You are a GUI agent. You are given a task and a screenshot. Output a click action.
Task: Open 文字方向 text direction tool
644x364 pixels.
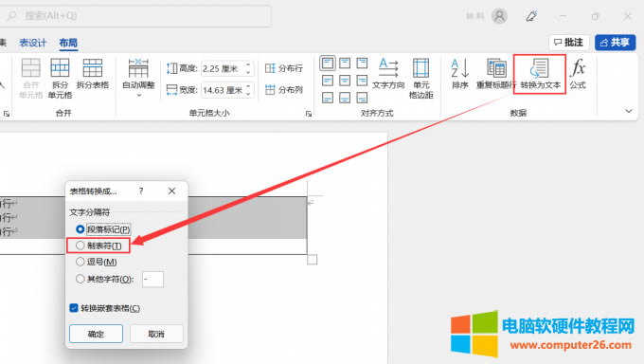(x=388, y=74)
